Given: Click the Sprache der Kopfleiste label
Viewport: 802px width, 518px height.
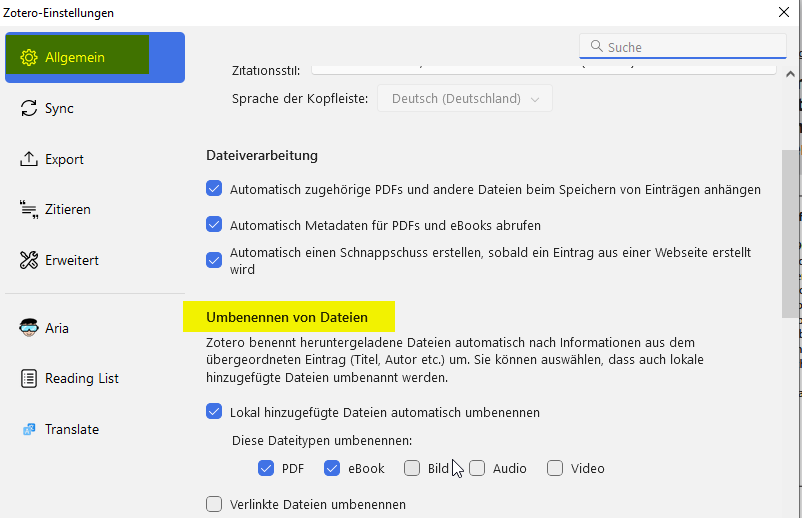Looking at the screenshot, I should (300, 98).
